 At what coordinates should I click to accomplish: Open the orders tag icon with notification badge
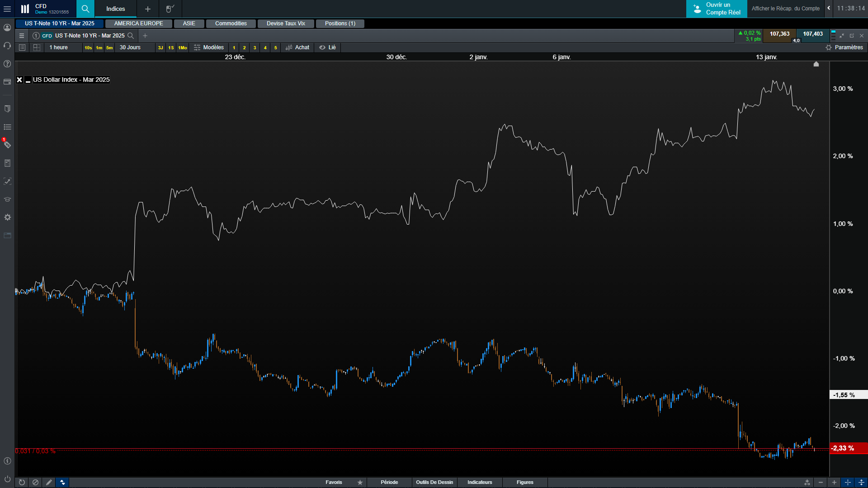[7, 145]
